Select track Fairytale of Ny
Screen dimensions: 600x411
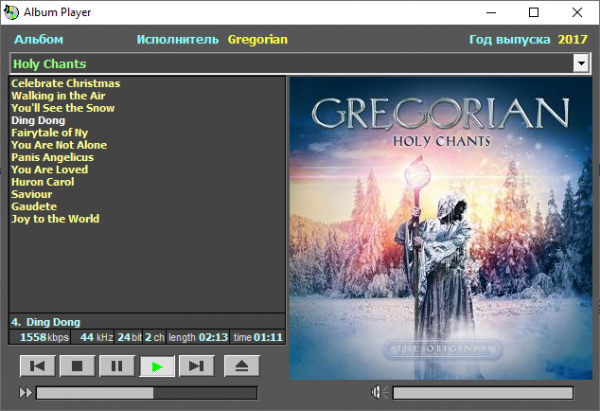point(50,133)
